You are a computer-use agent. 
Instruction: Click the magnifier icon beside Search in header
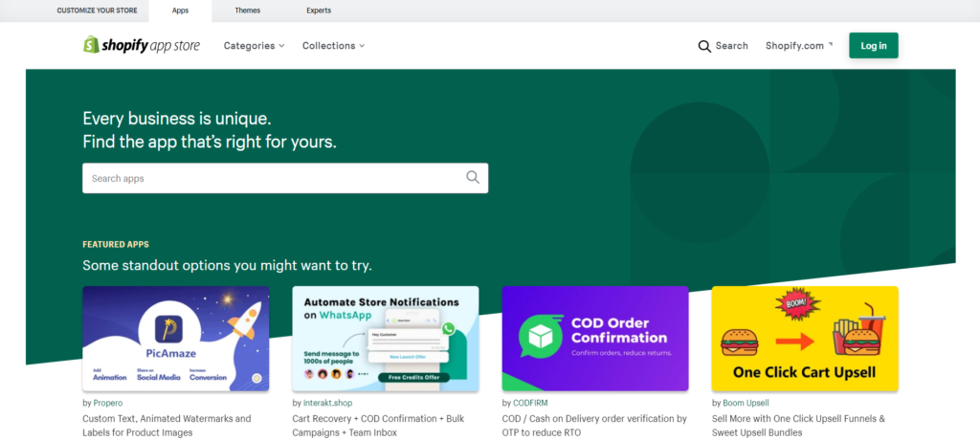(704, 46)
